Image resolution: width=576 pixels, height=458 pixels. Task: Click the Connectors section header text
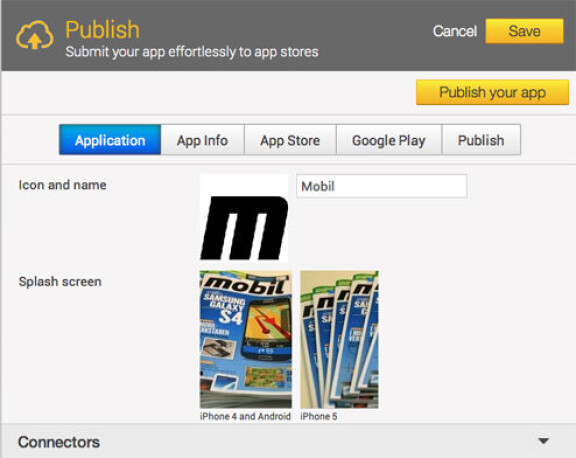[x=59, y=442]
